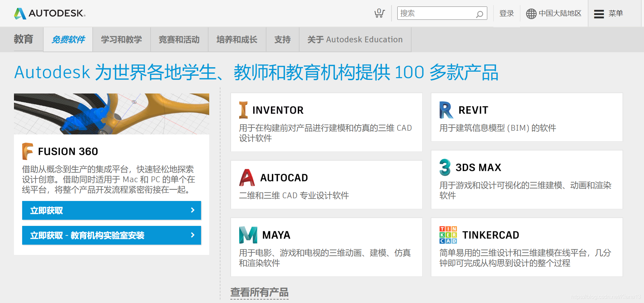The width and height of the screenshot is (644, 303).
Task: Click the 立即获取 button
Action: 111,210
